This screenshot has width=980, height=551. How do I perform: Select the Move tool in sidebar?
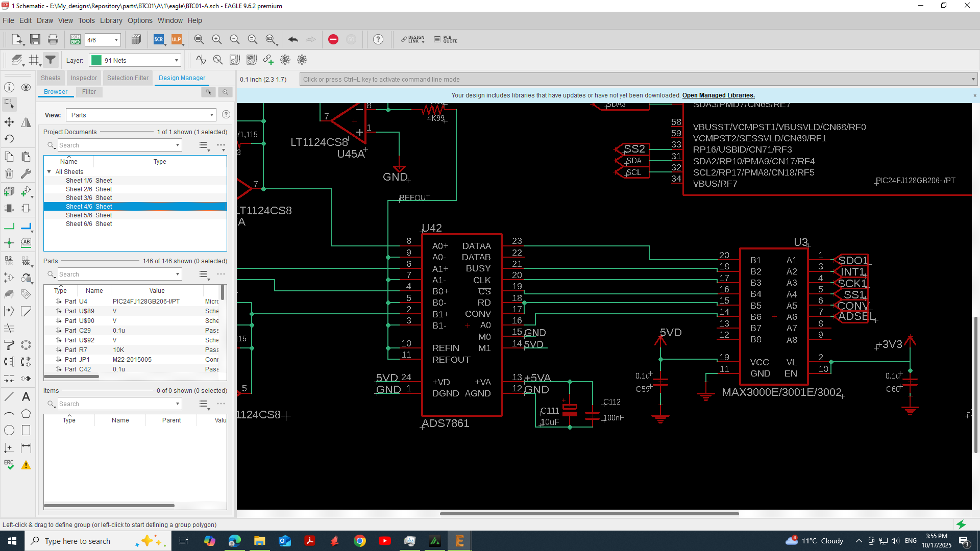pos(9,122)
